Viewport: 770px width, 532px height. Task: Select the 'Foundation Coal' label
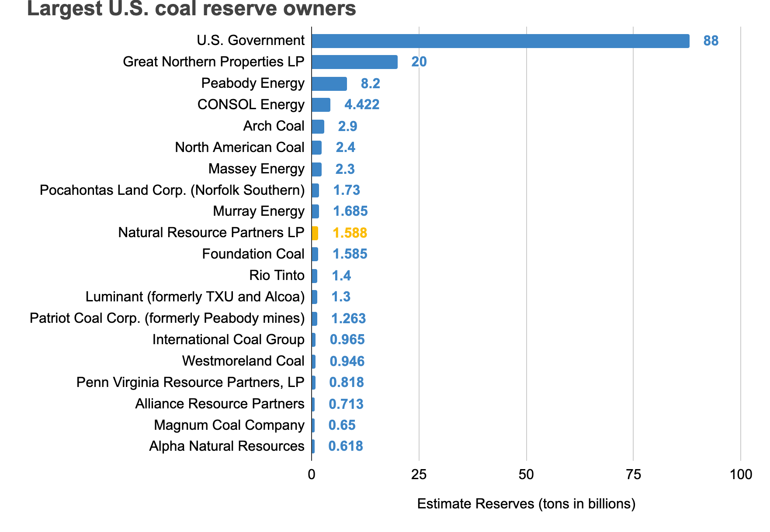(x=253, y=254)
